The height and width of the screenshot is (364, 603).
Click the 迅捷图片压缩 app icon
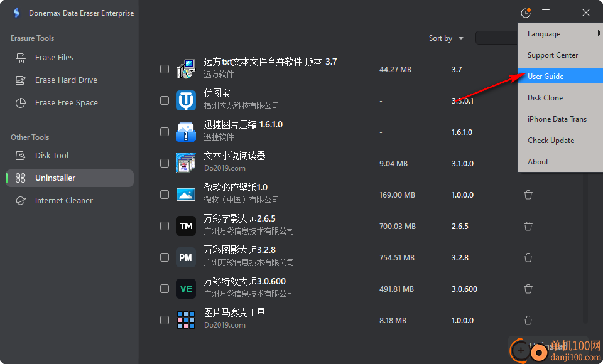(x=186, y=132)
